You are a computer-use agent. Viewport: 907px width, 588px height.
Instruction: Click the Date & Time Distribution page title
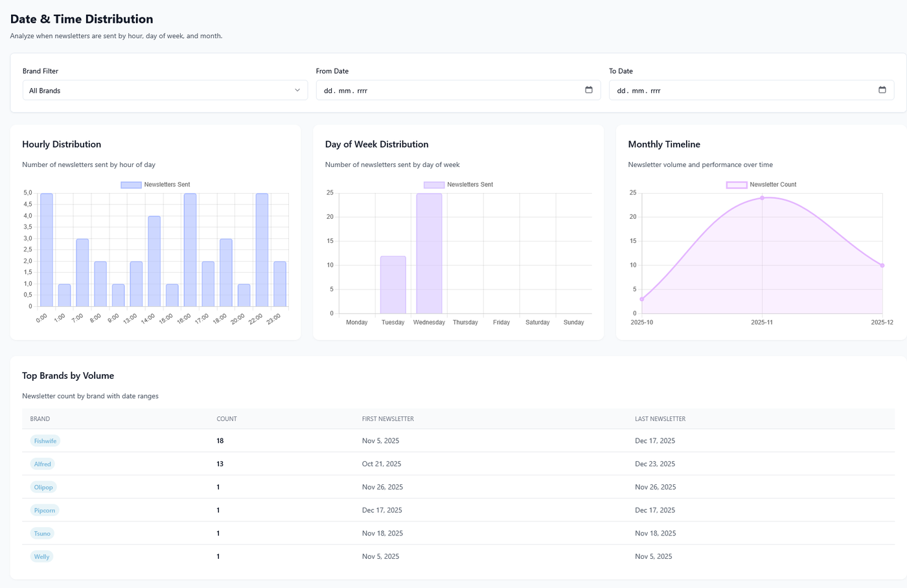pos(82,19)
